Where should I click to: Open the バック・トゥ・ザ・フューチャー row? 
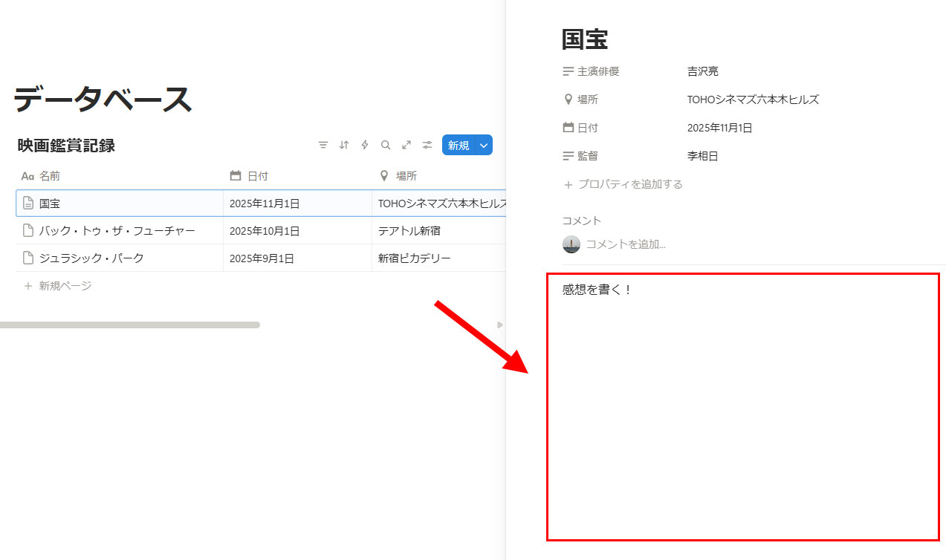coord(117,231)
